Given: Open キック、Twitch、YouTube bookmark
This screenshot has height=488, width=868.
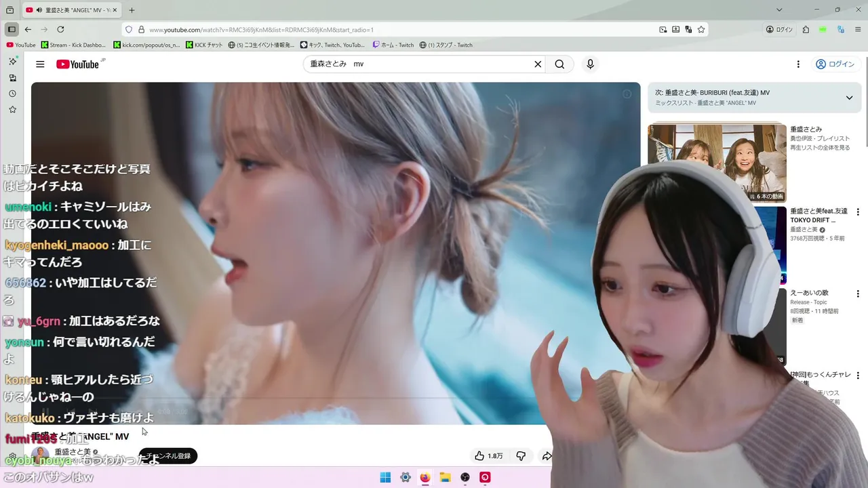Looking at the screenshot, I should click(333, 45).
